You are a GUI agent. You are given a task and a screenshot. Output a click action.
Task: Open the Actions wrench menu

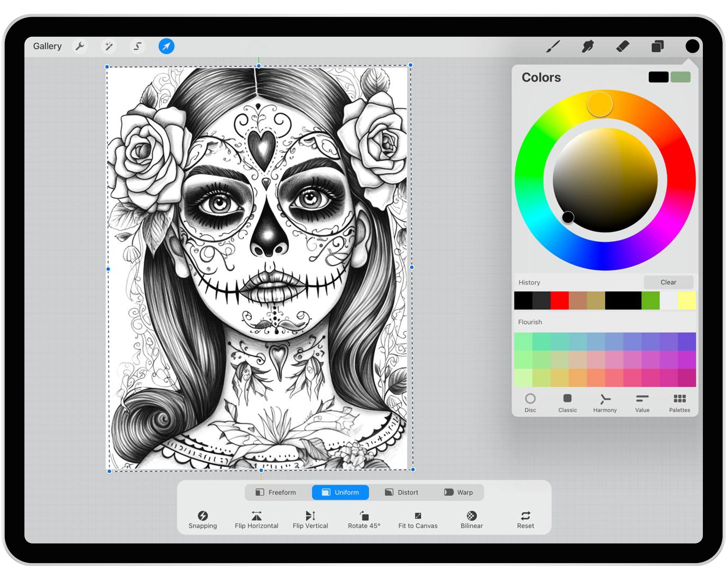(80, 46)
